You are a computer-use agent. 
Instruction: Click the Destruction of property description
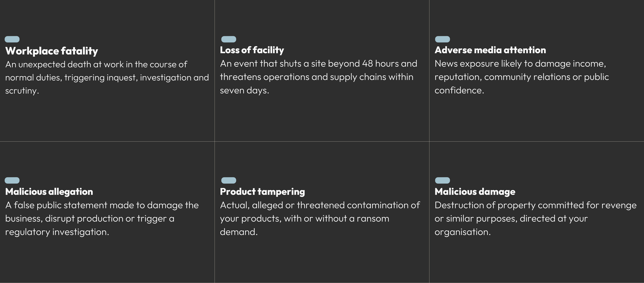click(x=536, y=218)
